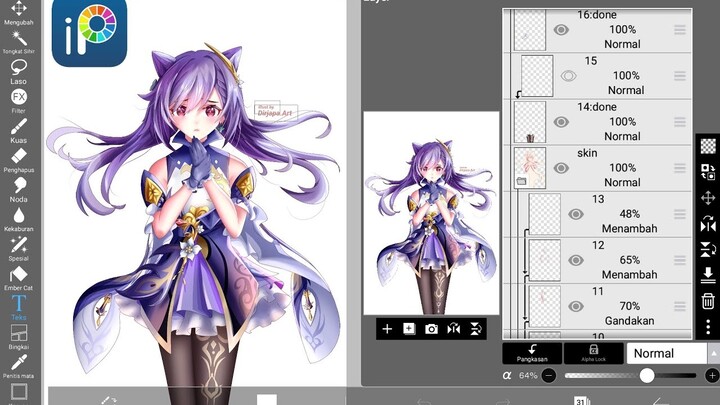
Task: Show layer 15 with eye icon
Action: pos(568,76)
